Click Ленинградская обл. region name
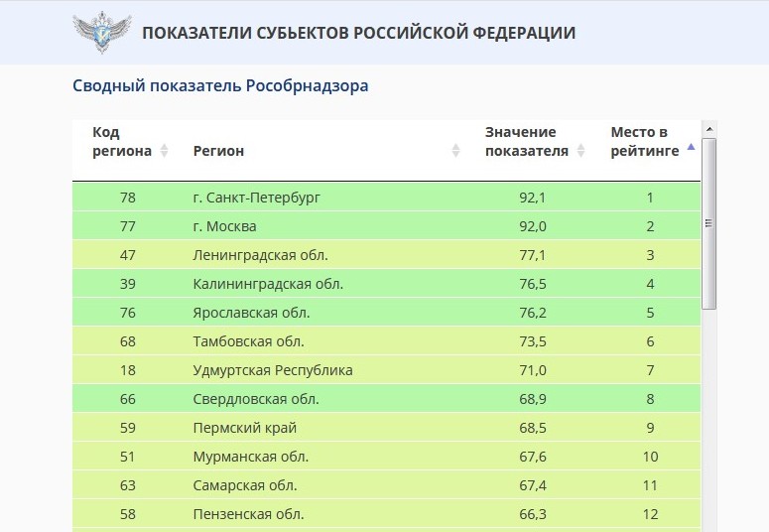Screen dimensions: 769x532 click(x=260, y=255)
